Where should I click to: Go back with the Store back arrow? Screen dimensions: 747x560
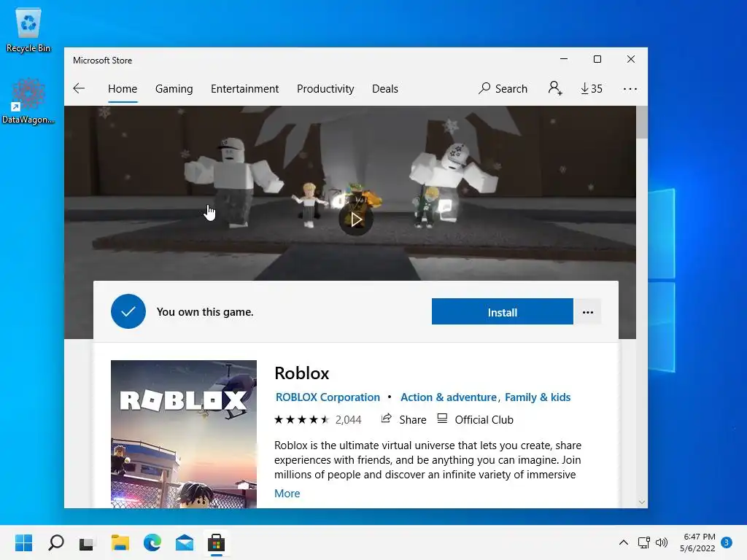click(79, 88)
